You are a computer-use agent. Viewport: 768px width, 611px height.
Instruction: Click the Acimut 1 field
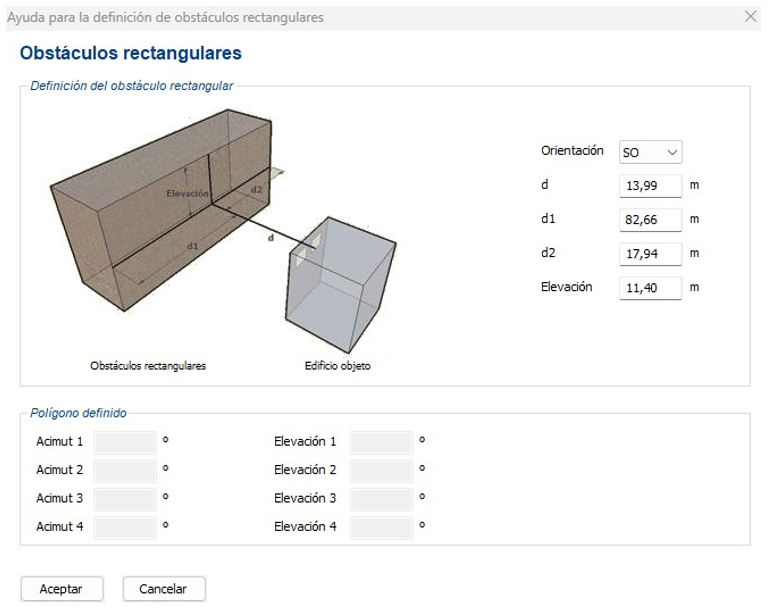pos(125,442)
